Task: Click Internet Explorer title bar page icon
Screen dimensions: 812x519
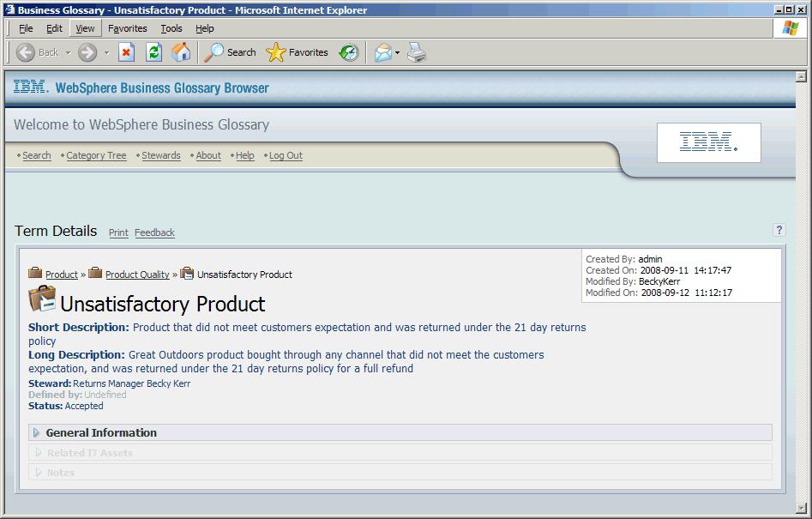Action: 9,9
